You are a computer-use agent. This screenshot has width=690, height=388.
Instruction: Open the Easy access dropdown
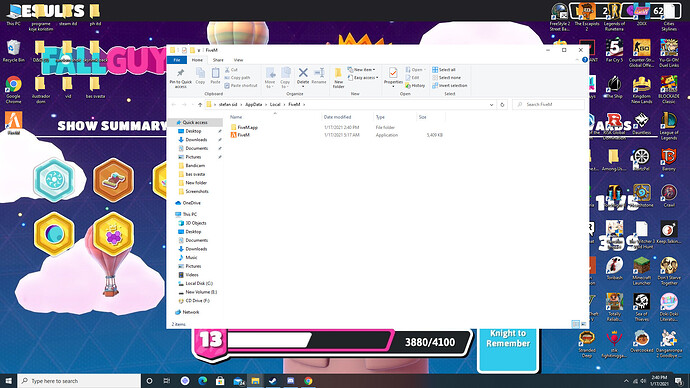(x=363, y=77)
